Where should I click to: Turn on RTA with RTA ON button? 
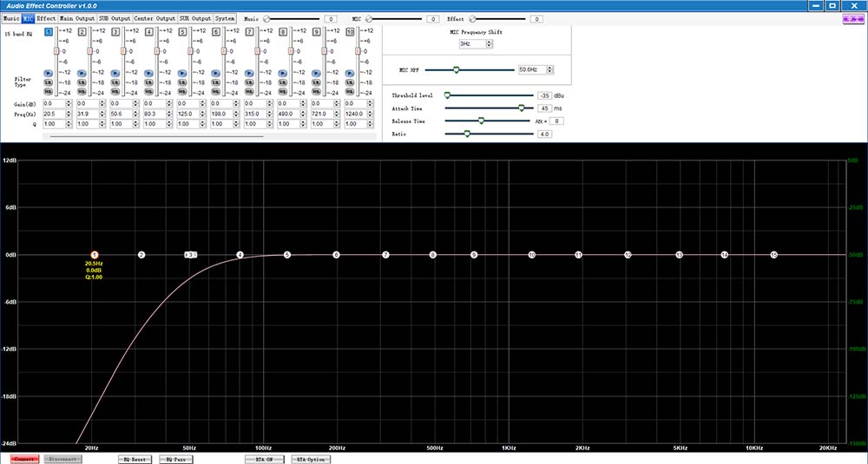(264, 459)
